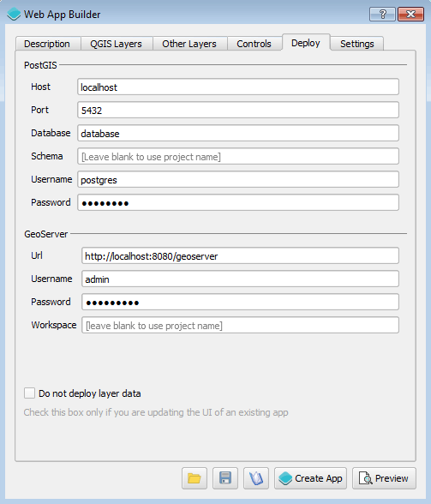Click the Create App button
The height and width of the screenshot is (504, 431).
click(x=310, y=478)
